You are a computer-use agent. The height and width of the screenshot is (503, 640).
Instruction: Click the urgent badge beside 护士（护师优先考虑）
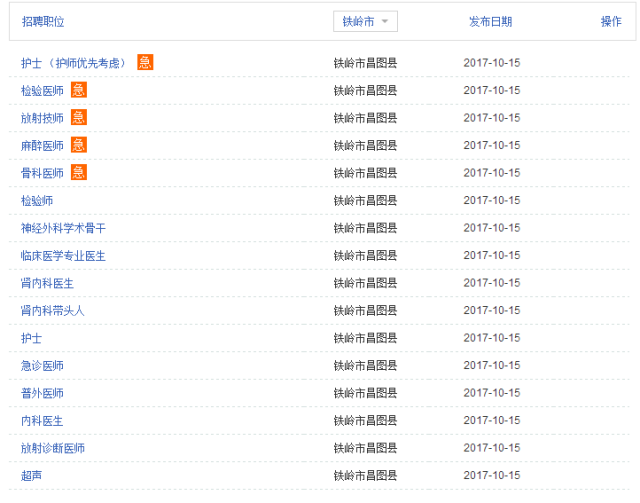click(x=145, y=62)
